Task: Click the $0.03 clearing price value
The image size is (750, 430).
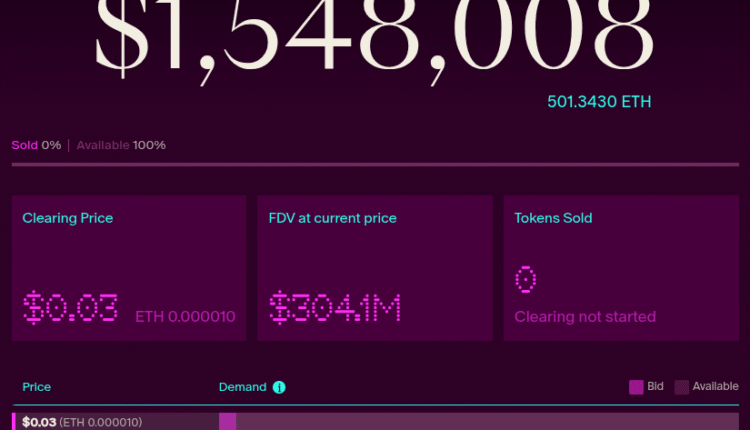Action: coord(70,307)
